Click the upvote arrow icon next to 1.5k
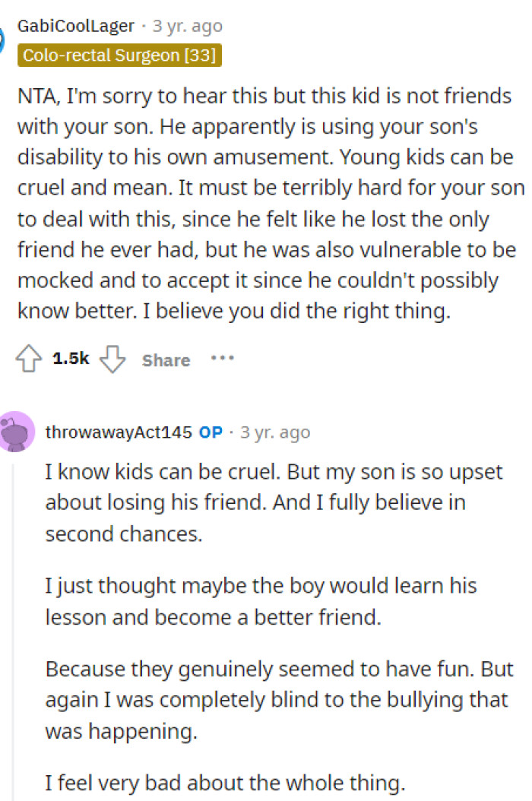 click(27, 359)
